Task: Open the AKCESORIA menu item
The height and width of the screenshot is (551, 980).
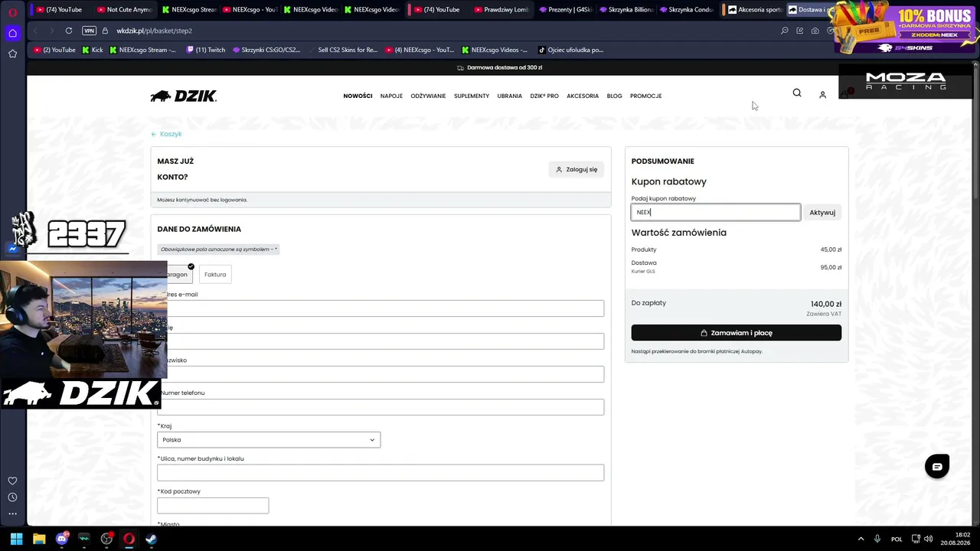Action: click(x=583, y=96)
